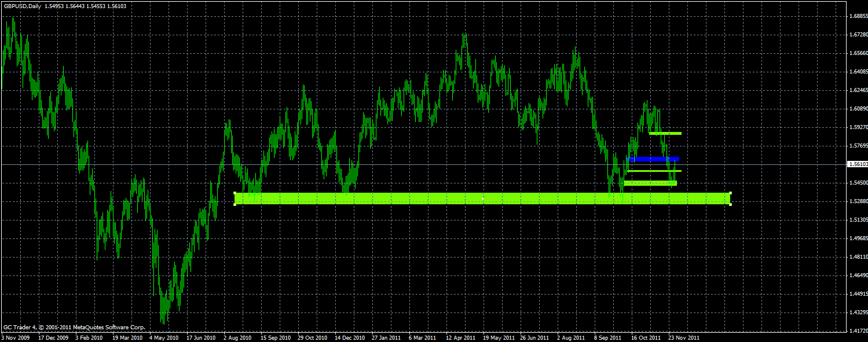Click the open price value 1.54953
868x342 pixels.
click(x=54, y=6)
